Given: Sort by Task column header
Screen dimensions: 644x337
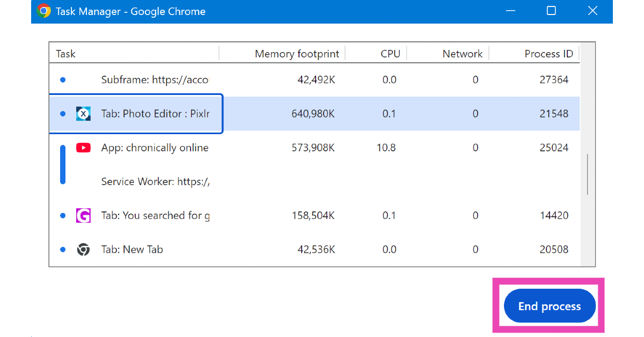Looking at the screenshot, I should [66, 54].
